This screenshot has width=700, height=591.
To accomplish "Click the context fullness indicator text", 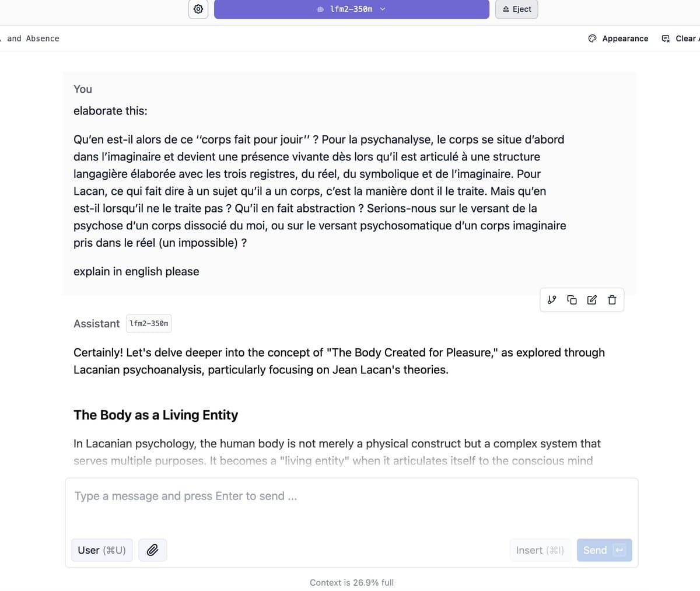I will click(352, 582).
